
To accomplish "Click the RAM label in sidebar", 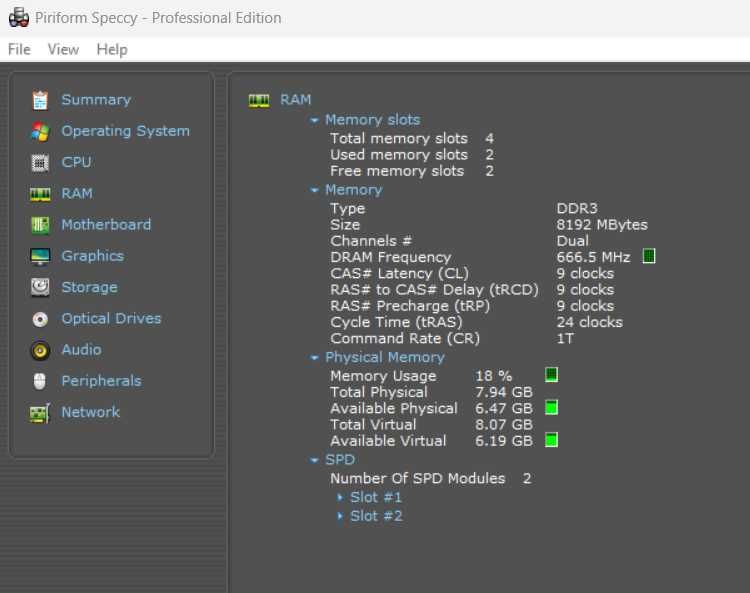I will [77, 193].
